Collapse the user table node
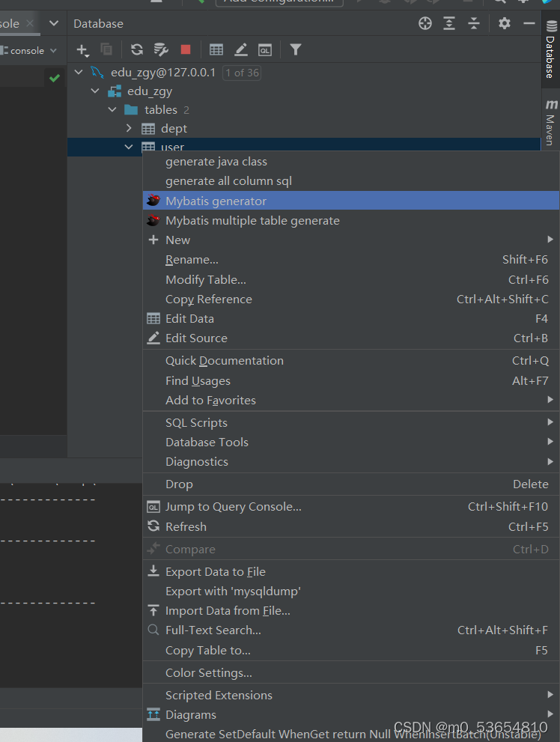 pyautogui.click(x=129, y=148)
